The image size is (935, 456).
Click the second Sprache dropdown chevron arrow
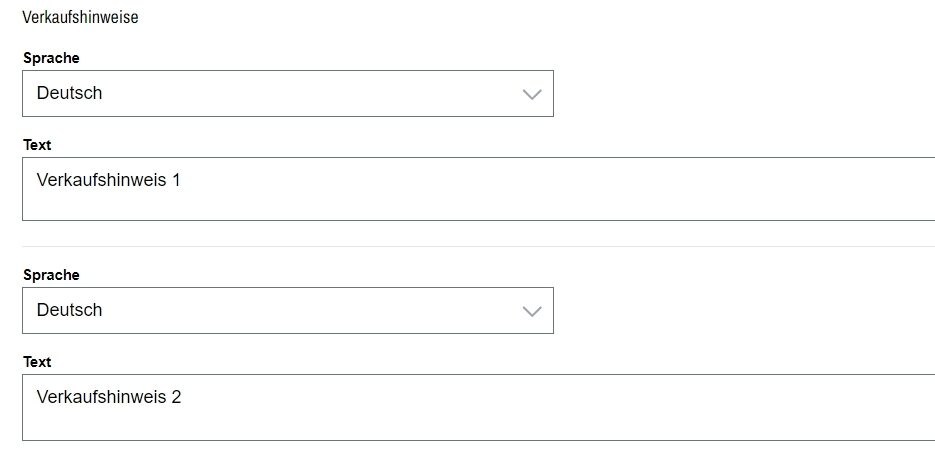click(x=531, y=311)
